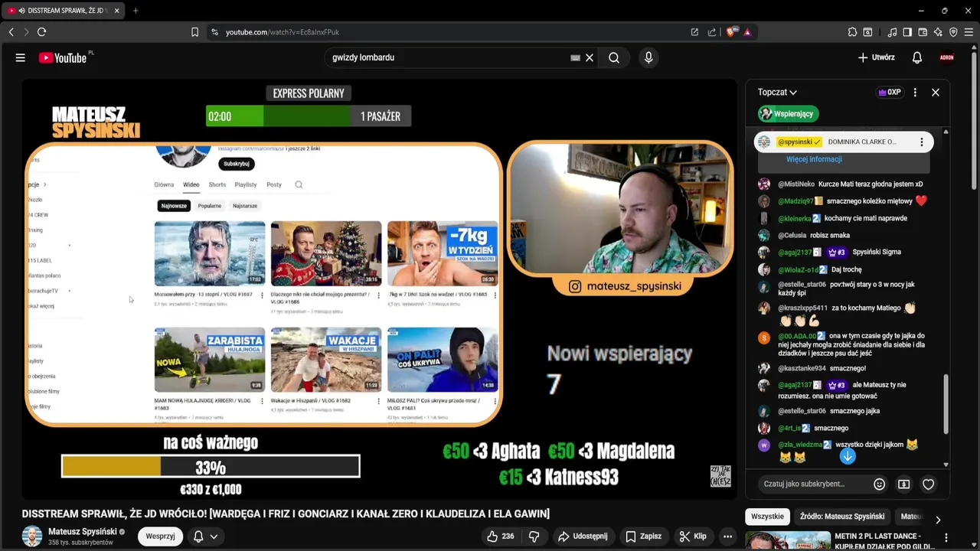Screen dimensions: 980x551
Task: Open the channel avatar under the video
Action: (32, 536)
